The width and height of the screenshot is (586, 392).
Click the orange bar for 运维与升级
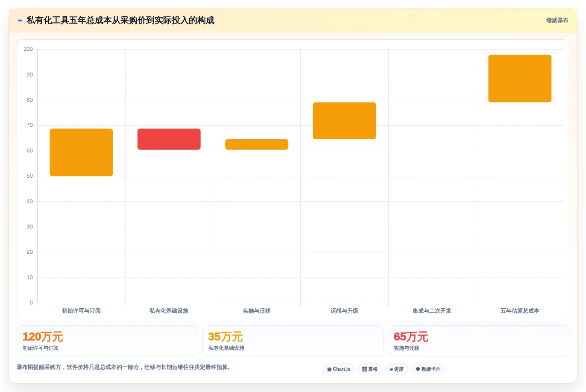[344, 121]
